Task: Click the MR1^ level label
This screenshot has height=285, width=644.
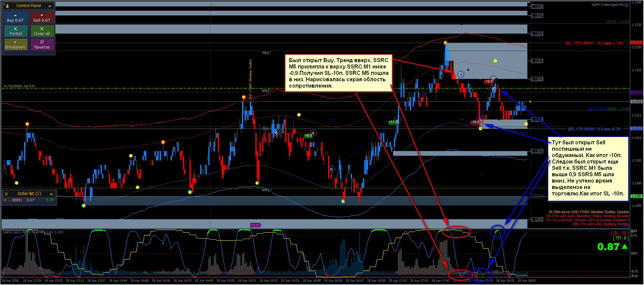Action: 267,190
